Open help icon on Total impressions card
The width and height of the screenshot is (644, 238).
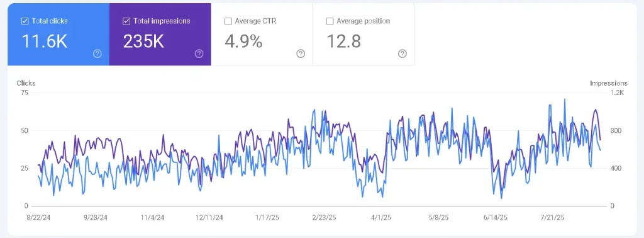pos(199,54)
